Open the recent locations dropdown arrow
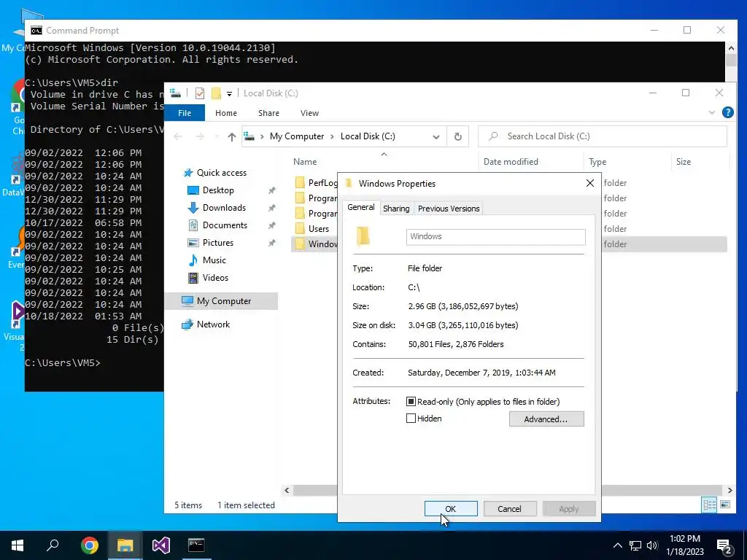This screenshot has height=560, width=747. click(x=217, y=136)
